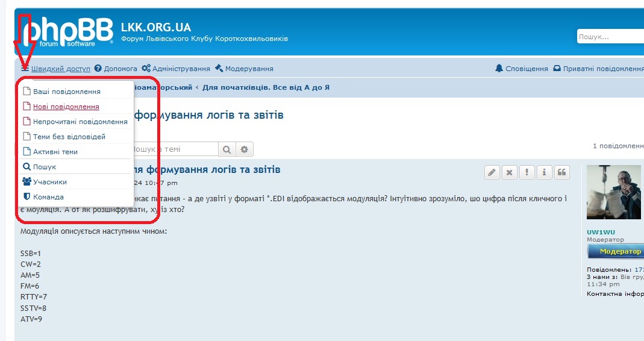Open advanced search gear icon
Image resolution: width=644 pixels, height=341 pixels.
point(245,149)
